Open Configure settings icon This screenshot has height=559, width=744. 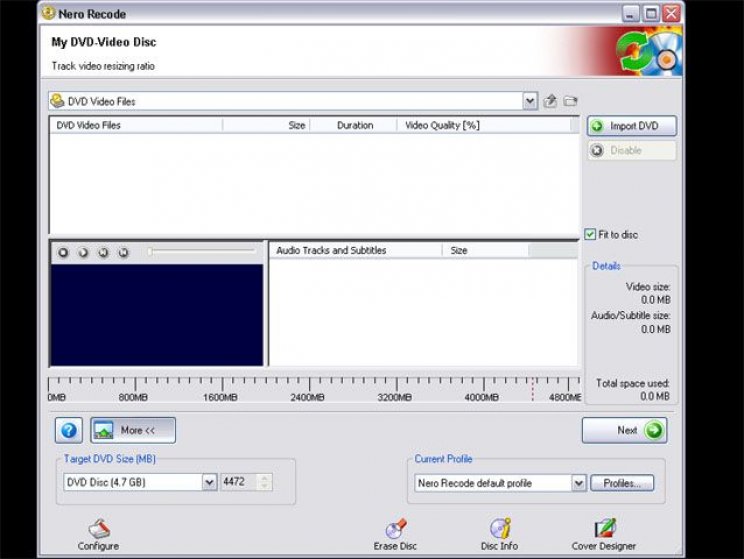click(98, 535)
